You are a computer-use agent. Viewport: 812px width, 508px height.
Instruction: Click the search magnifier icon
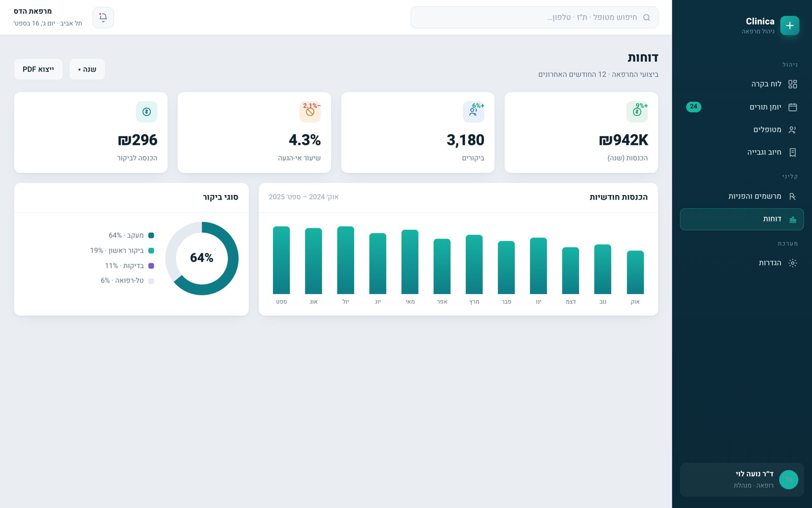click(647, 17)
